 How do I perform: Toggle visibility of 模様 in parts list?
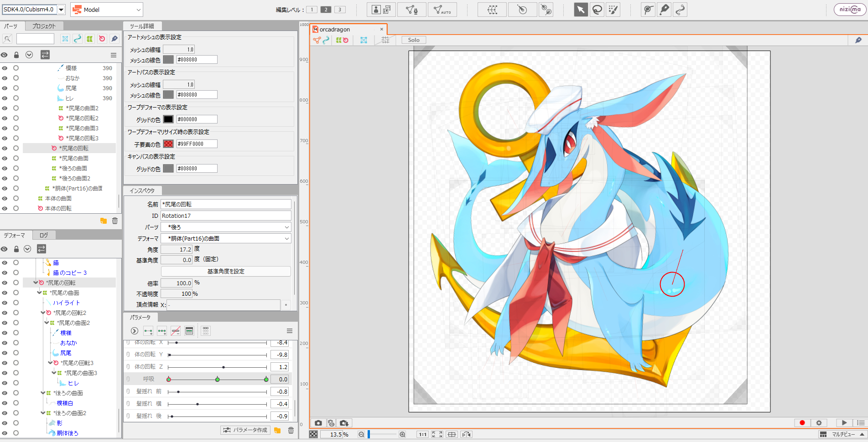point(5,68)
